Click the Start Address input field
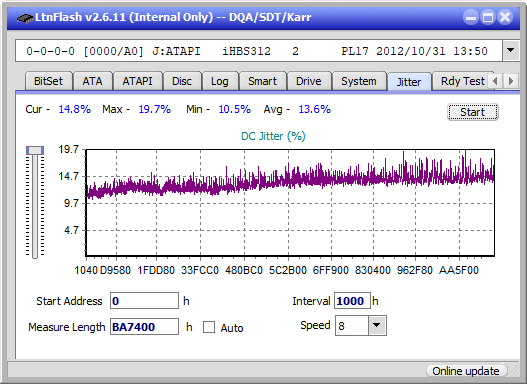 coord(145,301)
